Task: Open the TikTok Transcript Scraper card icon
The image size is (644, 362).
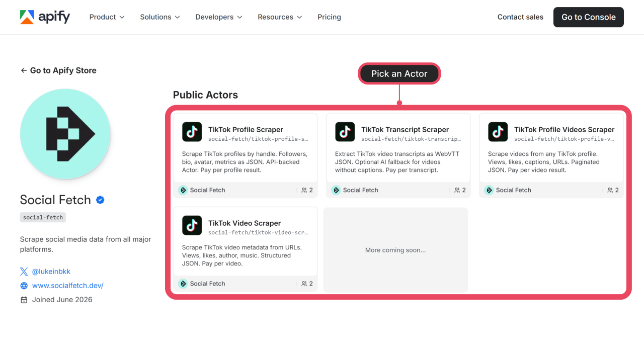Action: click(345, 132)
